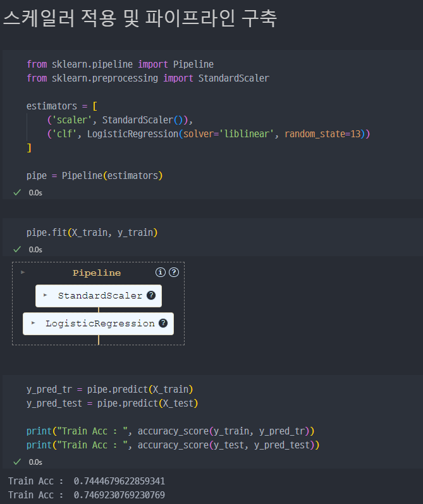Image resolution: width=423 pixels, height=504 pixels.
Task: Expand the StandardScaler disclosure triangle
Action: [x=46, y=295]
